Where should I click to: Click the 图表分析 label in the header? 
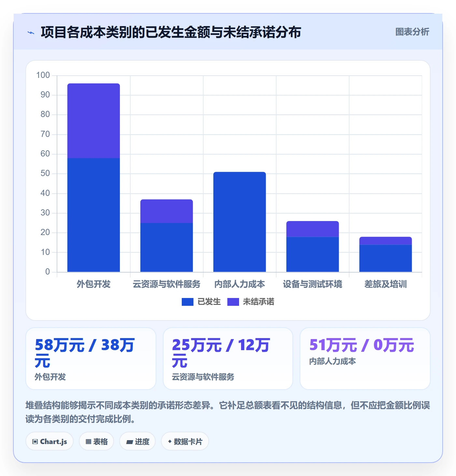point(412,32)
